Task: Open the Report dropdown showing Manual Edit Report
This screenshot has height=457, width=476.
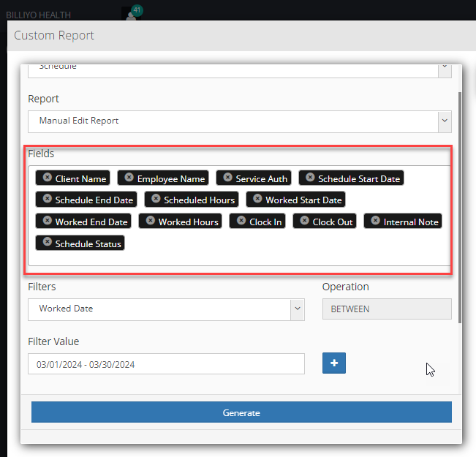Action: 240,121
